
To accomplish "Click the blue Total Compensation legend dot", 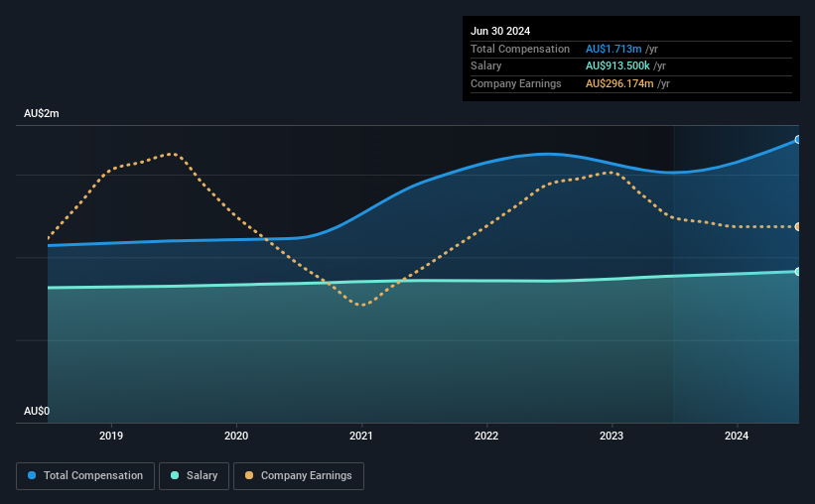I will coord(32,475).
